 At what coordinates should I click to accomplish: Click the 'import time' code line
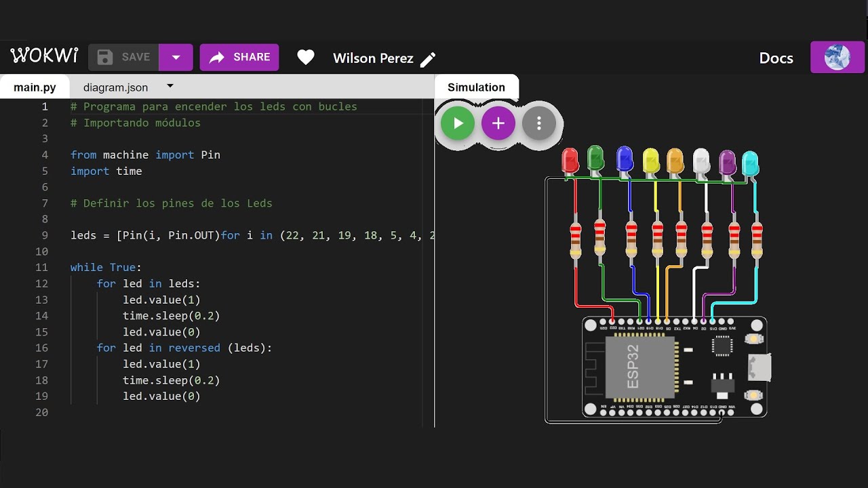point(106,171)
